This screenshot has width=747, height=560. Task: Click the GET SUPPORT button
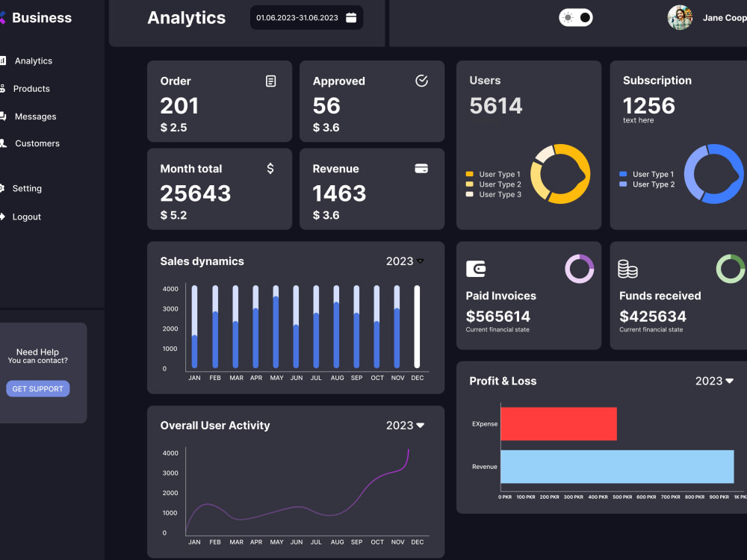[x=37, y=388]
